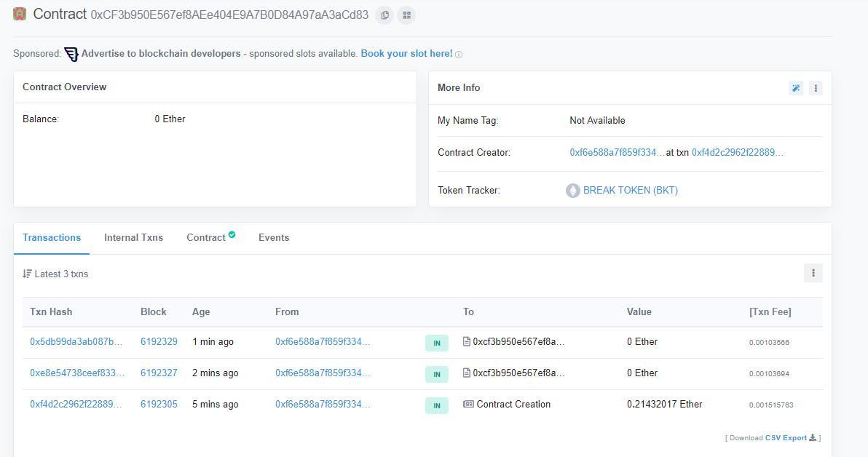This screenshot has width=868, height=457.
Task: Click the contract identicon avatar
Action: pos(20,14)
